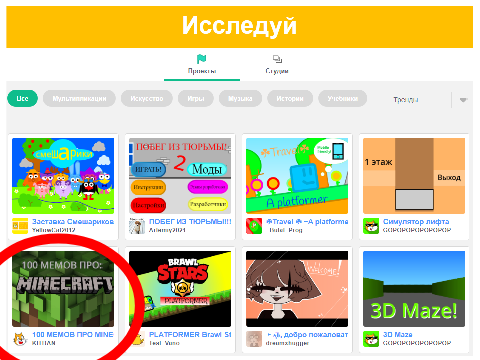Viewport: 480px width, 360px height.
Task: Filter projects by Игры
Action: pyautogui.click(x=196, y=99)
